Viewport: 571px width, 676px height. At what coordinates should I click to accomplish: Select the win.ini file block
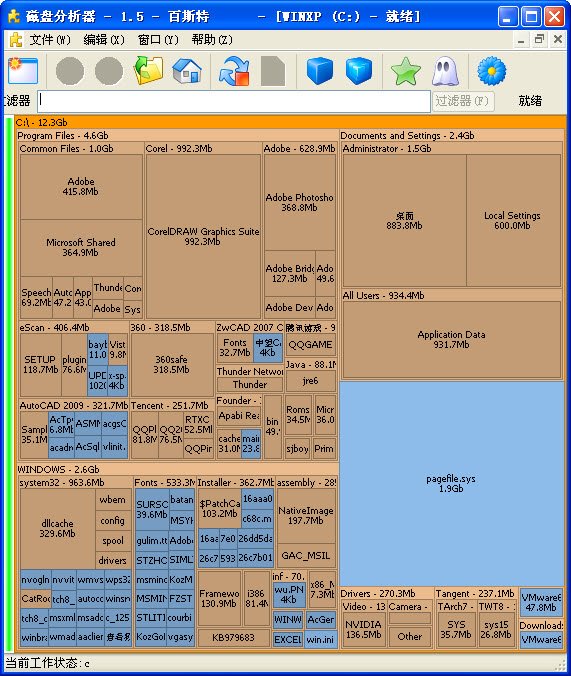pos(320,640)
